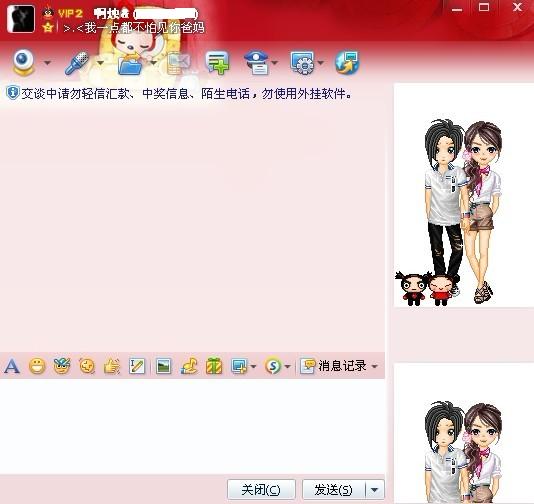Start a video call with the webcam icon
This screenshot has width=534, height=504.
pos(23,62)
